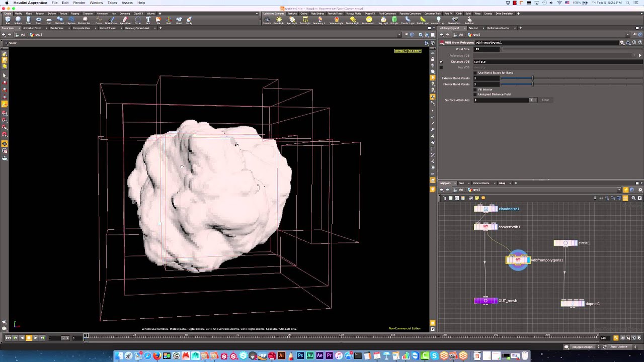
Task: Open the Apple menu
Action: [x=7, y=3]
